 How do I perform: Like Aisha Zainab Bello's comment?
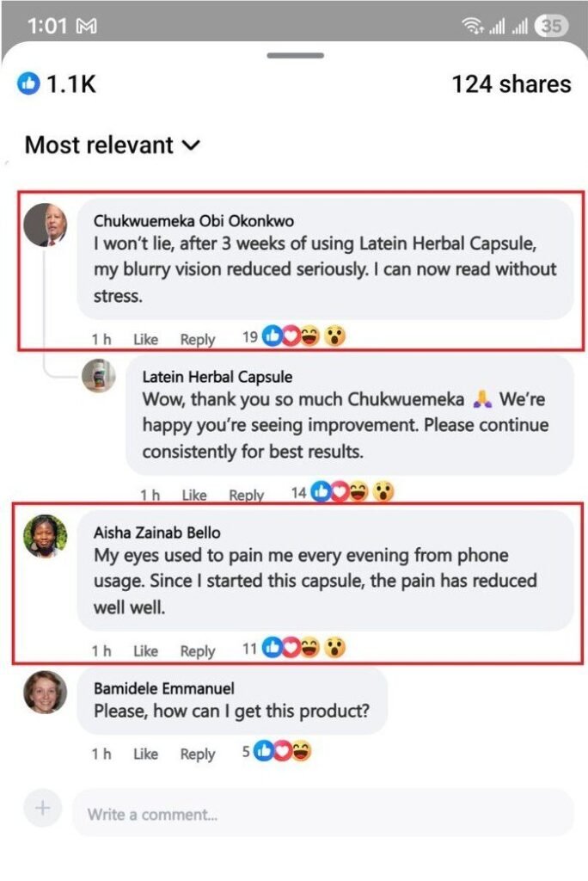coord(145,650)
